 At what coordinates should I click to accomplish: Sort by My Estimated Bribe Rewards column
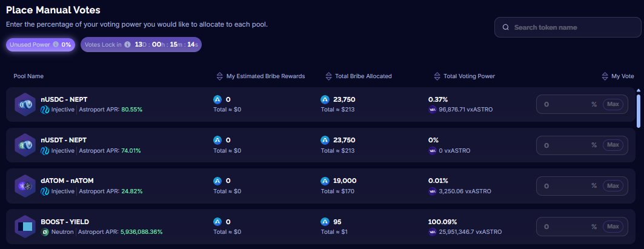261,76
